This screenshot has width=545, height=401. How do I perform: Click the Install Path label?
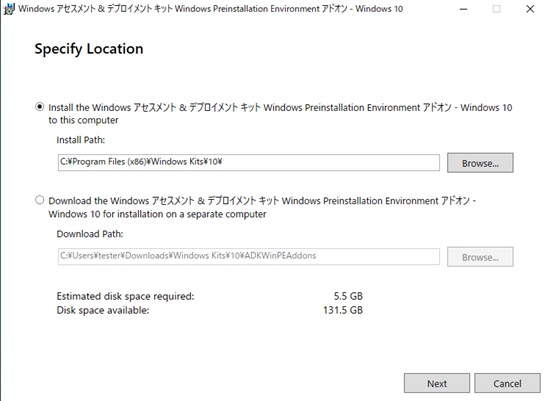[81, 140]
